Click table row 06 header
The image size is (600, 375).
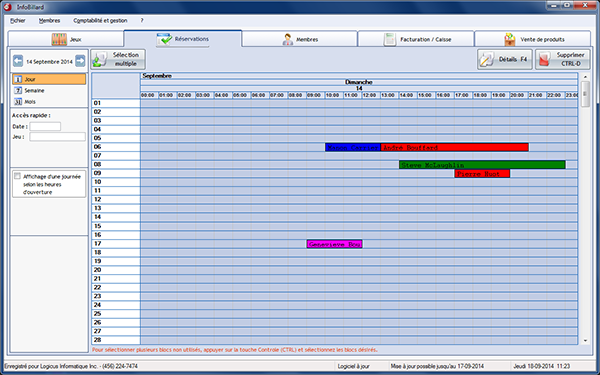[x=116, y=147]
